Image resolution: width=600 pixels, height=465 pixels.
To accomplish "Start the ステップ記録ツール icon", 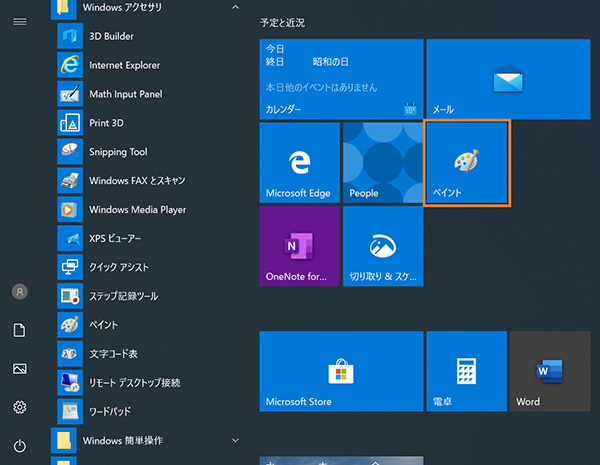I will point(70,296).
